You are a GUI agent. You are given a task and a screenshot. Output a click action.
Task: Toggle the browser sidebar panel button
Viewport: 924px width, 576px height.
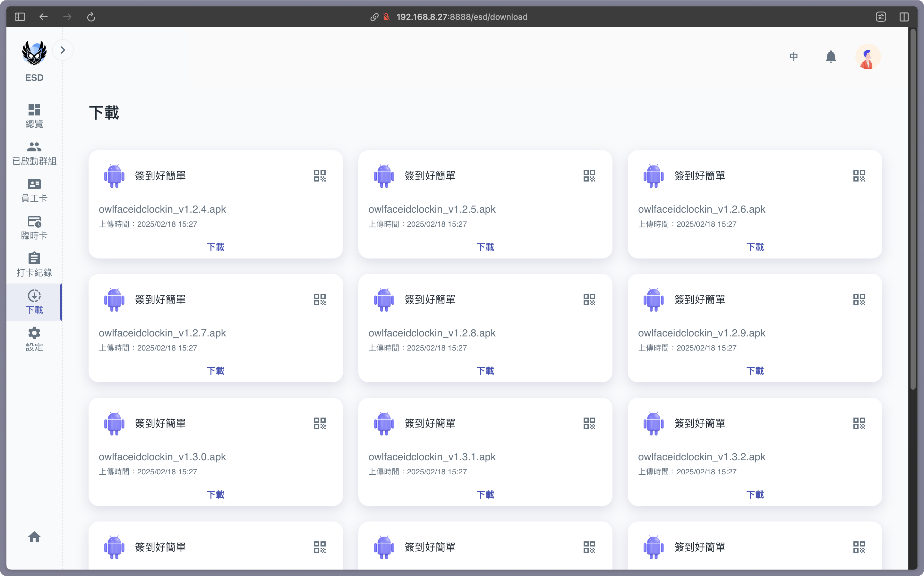pos(20,17)
